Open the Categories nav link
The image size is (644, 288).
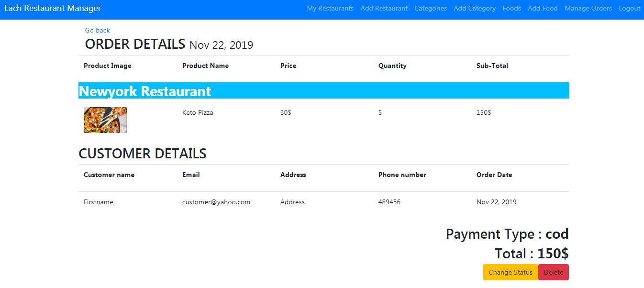pyautogui.click(x=431, y=8)
